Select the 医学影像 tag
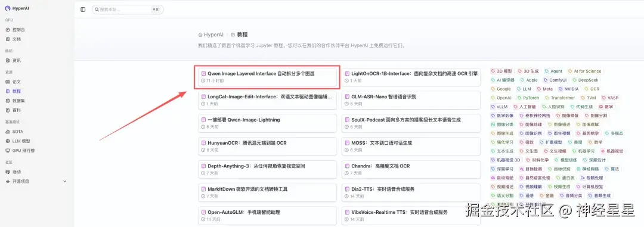The height and width of the screenshot is (227, 644). point(502,116)
